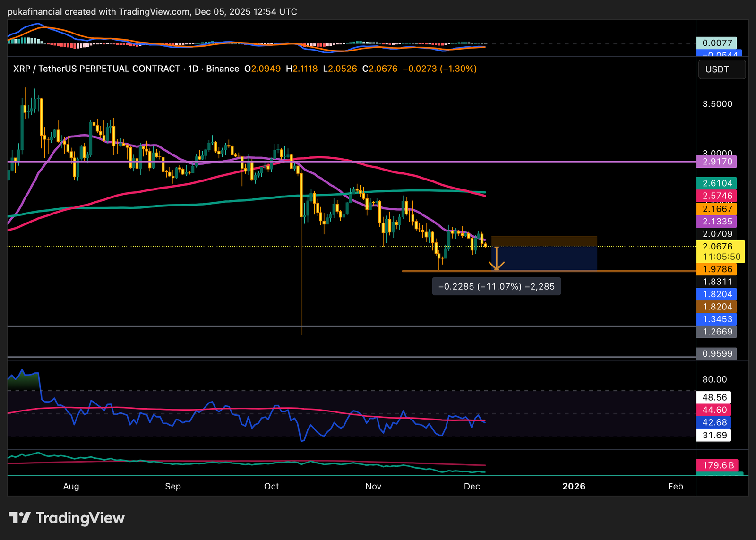Click the TradingView logo icon
756x540 pixels.
coord(19,518)
